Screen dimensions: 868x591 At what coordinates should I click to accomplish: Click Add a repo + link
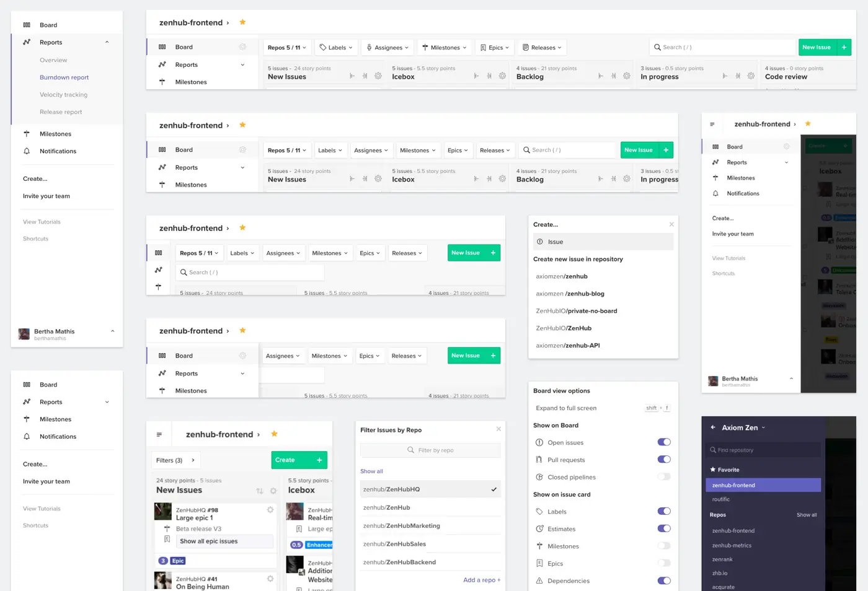point(482,580)
